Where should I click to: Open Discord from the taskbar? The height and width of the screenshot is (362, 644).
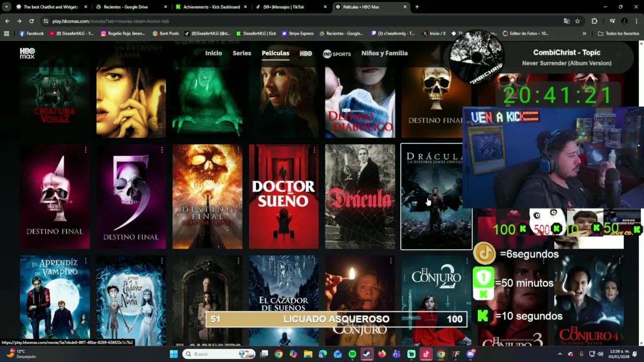pos(470,354)
